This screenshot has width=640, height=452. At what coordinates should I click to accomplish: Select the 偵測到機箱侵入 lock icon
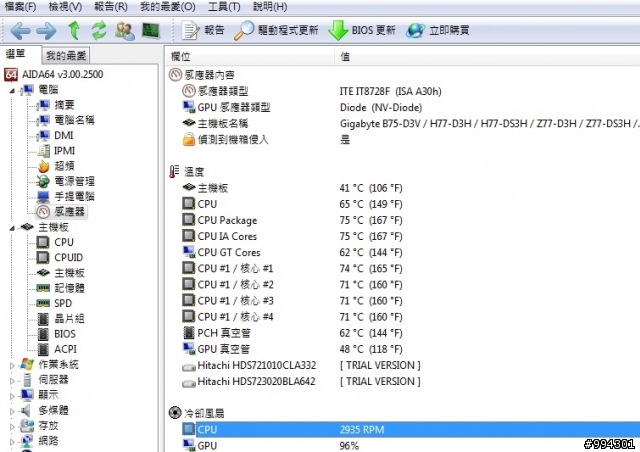[189, 139]
